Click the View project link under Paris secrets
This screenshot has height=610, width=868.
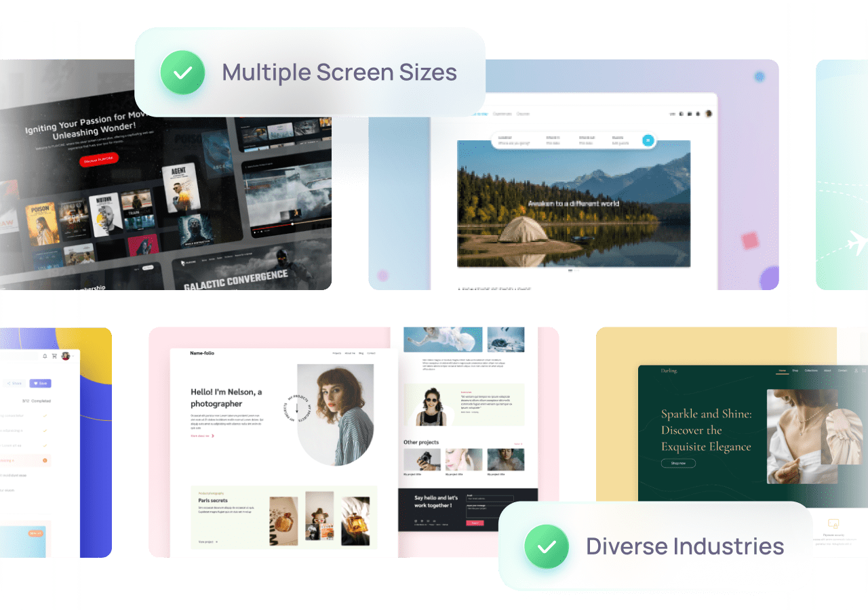pyautogui.click(x=208, y=542)
